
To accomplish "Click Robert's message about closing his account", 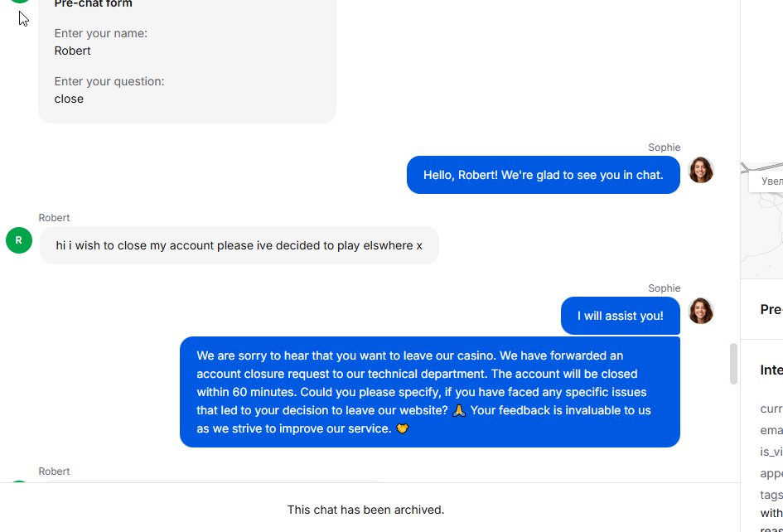I will [239, 245].
